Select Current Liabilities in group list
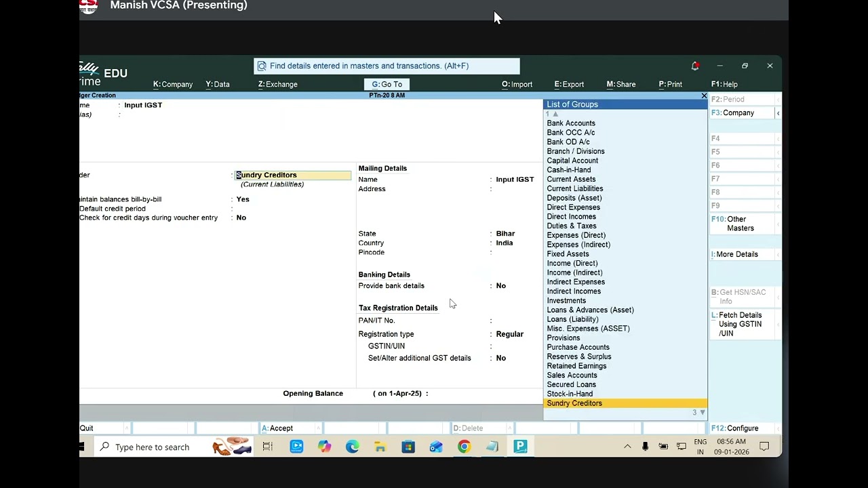 [575, 189]
